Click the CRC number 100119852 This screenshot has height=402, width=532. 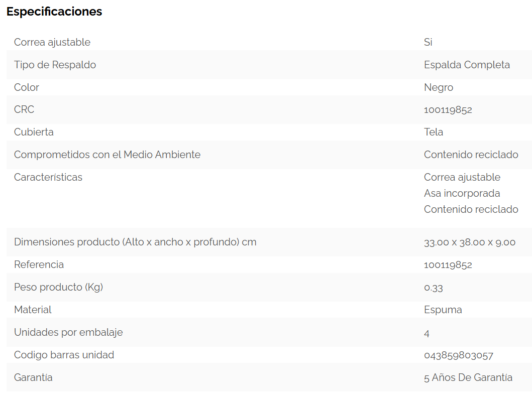(448, 110)
